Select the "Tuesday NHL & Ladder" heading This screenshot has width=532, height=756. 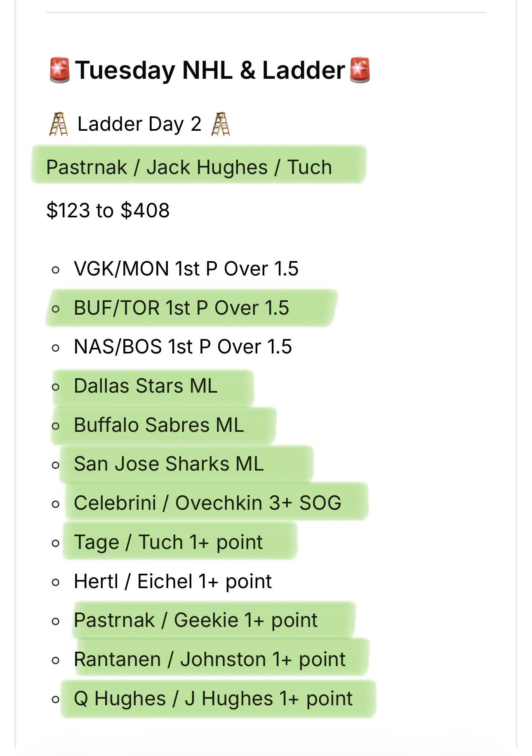210,70
